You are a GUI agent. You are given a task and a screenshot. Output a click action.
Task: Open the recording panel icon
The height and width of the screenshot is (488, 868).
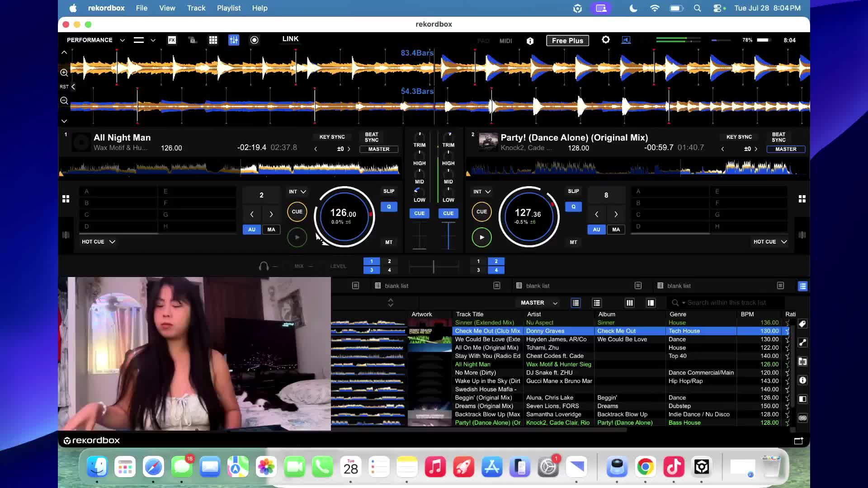(255, 40)
